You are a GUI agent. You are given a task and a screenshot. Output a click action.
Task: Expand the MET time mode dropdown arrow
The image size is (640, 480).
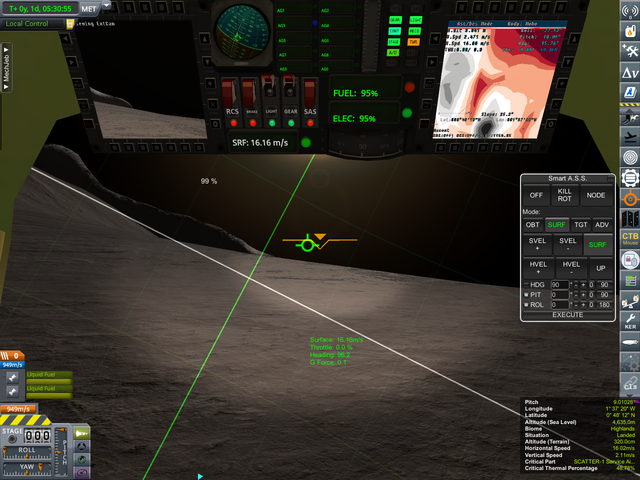pyautogui.click(x=106, y=5)
